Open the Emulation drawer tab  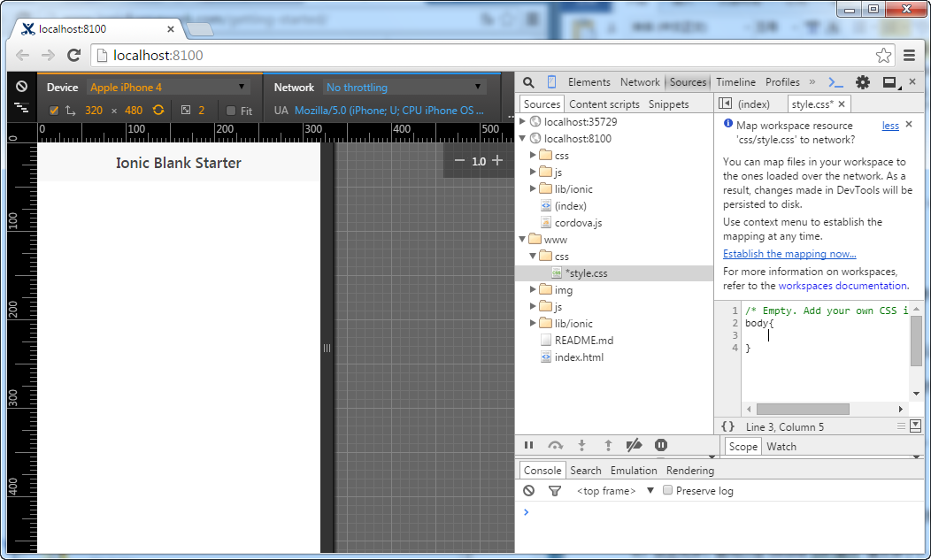click(634, 471)
